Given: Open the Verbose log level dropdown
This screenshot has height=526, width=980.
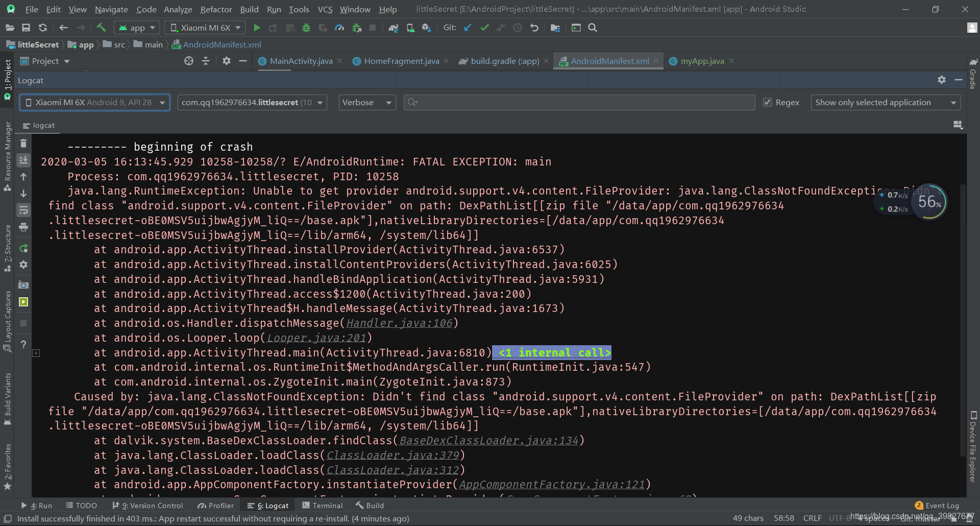Looking at the screenshot, I should coord(366,102).
